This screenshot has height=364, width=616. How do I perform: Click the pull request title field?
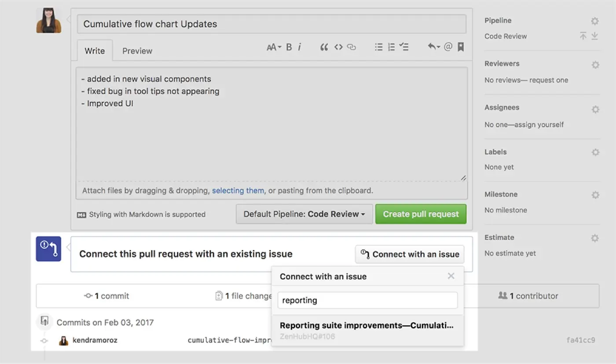[x=271, y=24]
